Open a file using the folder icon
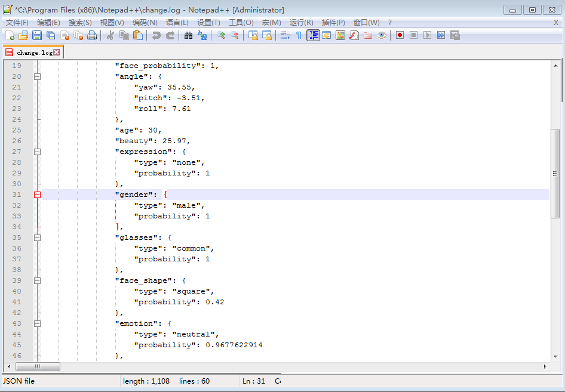Screen dimensions: 565x392 [23, 35]
